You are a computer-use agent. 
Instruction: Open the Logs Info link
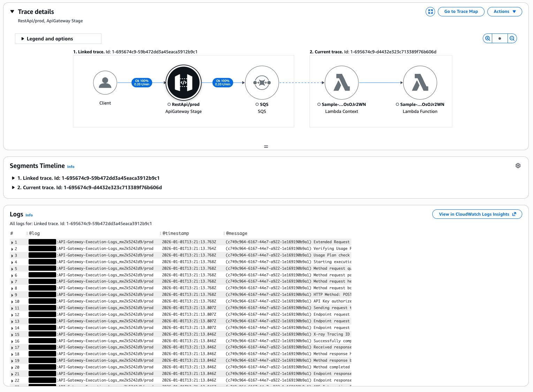click(29, 215)
